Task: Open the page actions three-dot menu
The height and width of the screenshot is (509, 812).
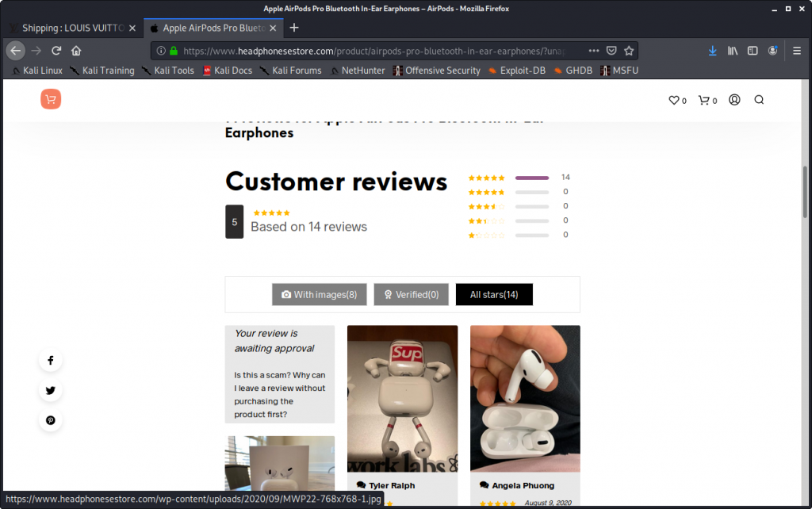Action: (593, 51)
